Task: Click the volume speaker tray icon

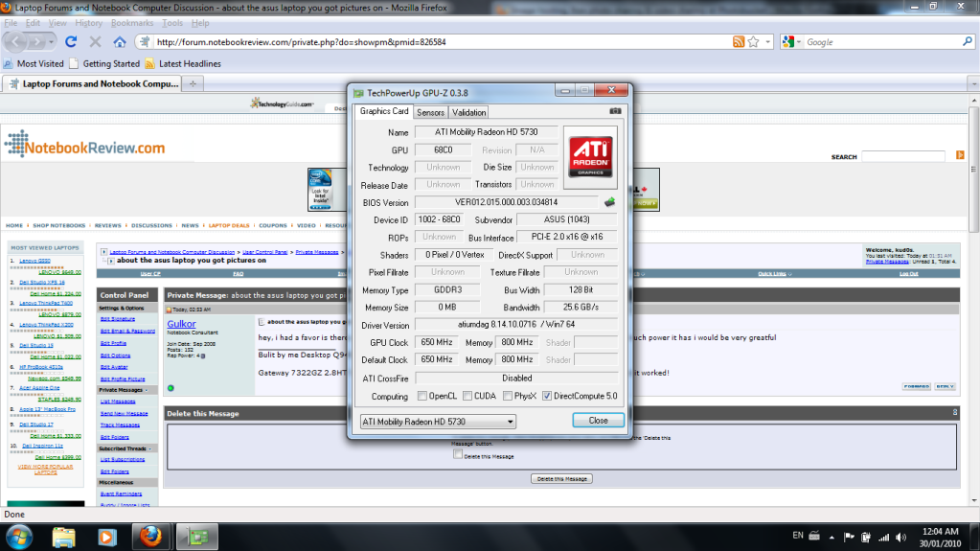Action: point(900,538)
